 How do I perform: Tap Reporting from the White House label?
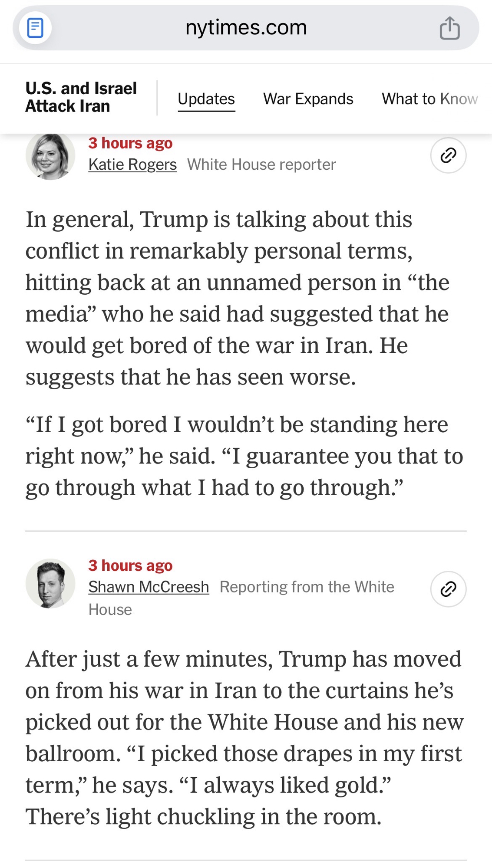point(307,587)
